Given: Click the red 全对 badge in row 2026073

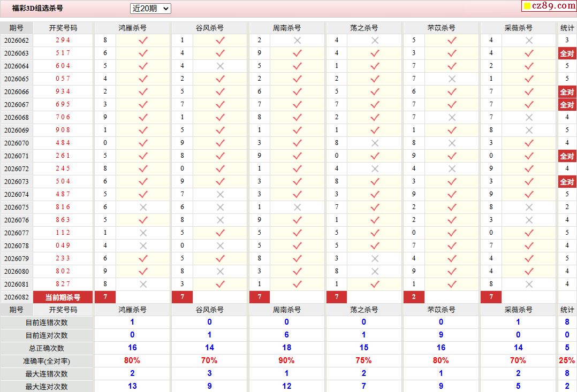Looking at the screenshot, I should [x=567, y=181].
